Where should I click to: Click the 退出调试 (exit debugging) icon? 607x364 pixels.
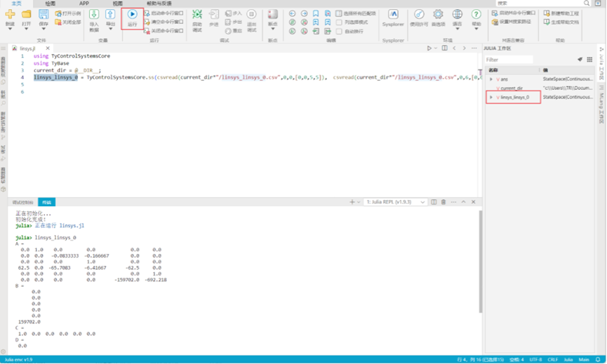point(252,14)
